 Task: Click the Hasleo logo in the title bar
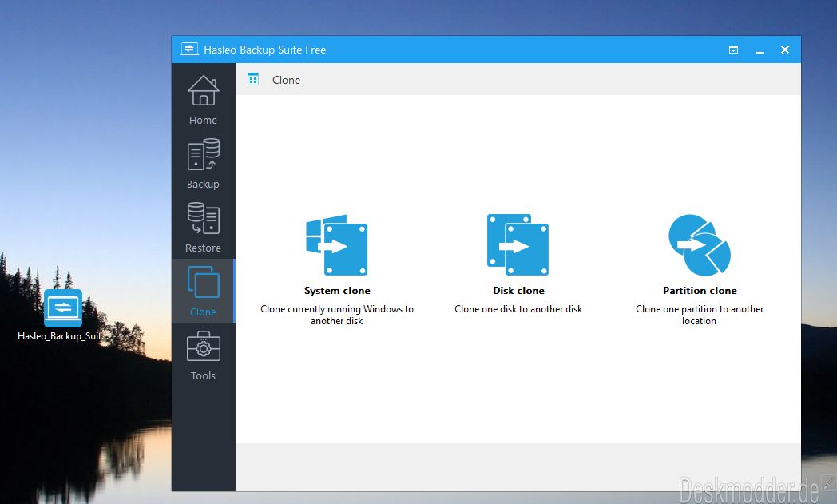tap(189, 49)
